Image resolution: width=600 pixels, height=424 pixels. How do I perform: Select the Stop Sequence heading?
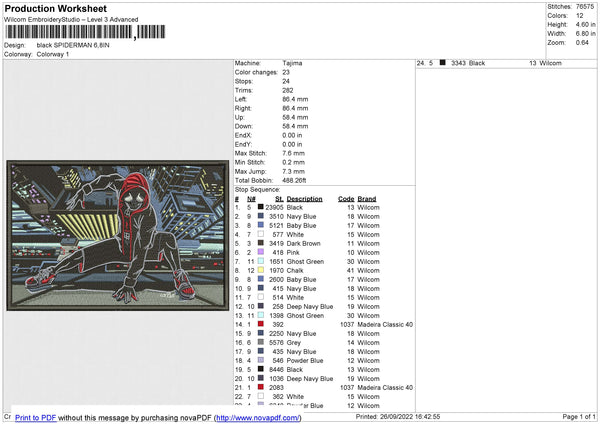tap(258, 190)
